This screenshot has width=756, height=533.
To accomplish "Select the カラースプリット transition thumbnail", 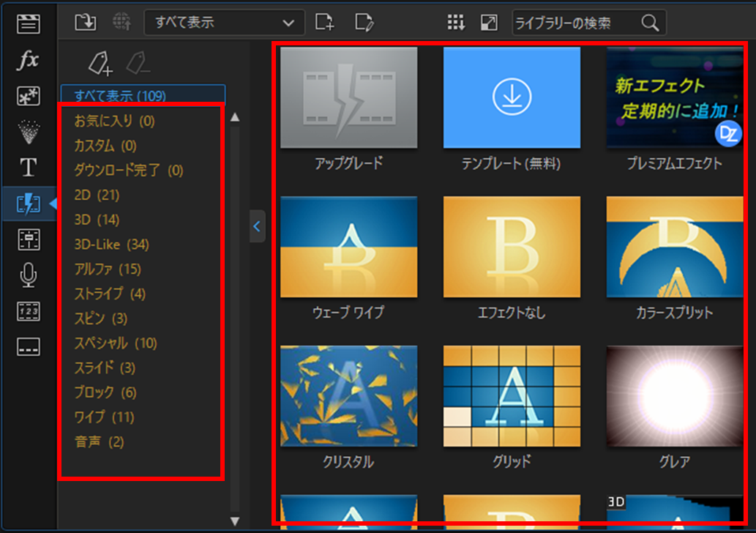I will [675, 247].
